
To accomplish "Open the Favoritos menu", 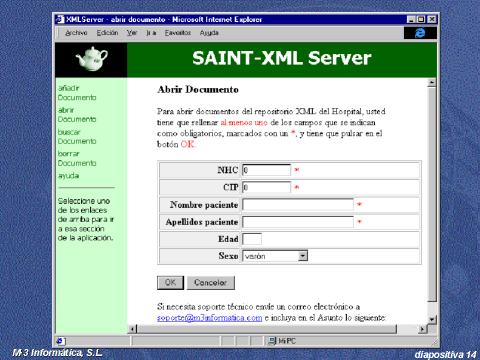I will 178,33.
